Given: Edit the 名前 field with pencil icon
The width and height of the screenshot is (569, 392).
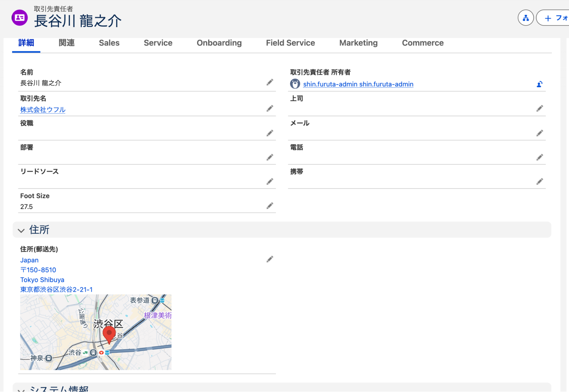Looking at the screenshot, I should coord(270,82).
